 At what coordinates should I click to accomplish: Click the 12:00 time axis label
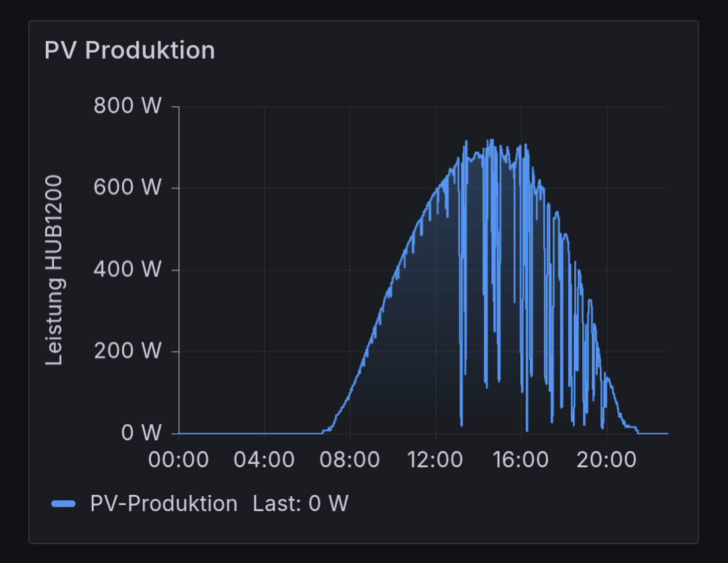point(435,460)
